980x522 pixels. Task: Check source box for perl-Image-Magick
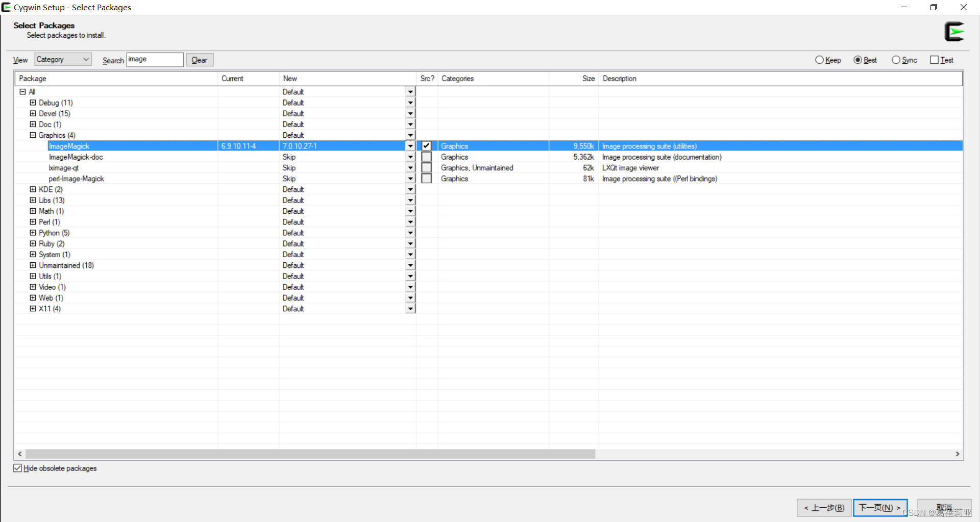pos(427,179)
